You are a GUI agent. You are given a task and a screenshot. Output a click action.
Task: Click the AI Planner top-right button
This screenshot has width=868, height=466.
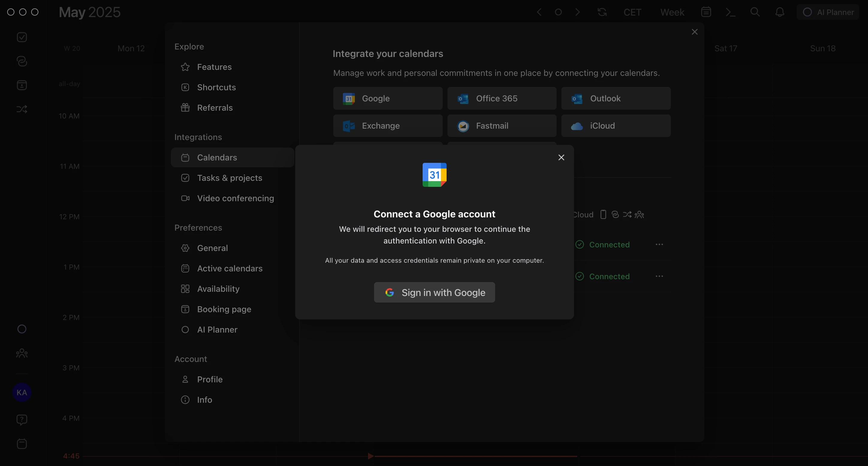pyautogui.click(x=828, y=12)
